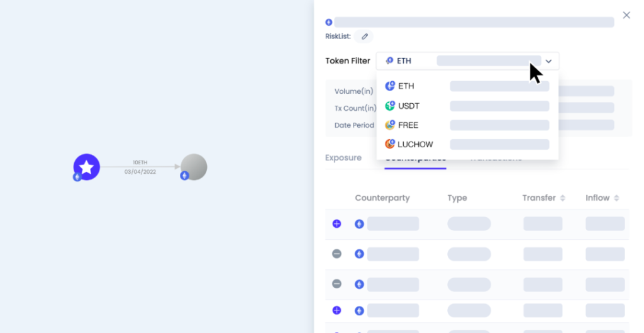Click the purple star node in the graph
This screenshot has height=333, width=644.
coord(87,167)
